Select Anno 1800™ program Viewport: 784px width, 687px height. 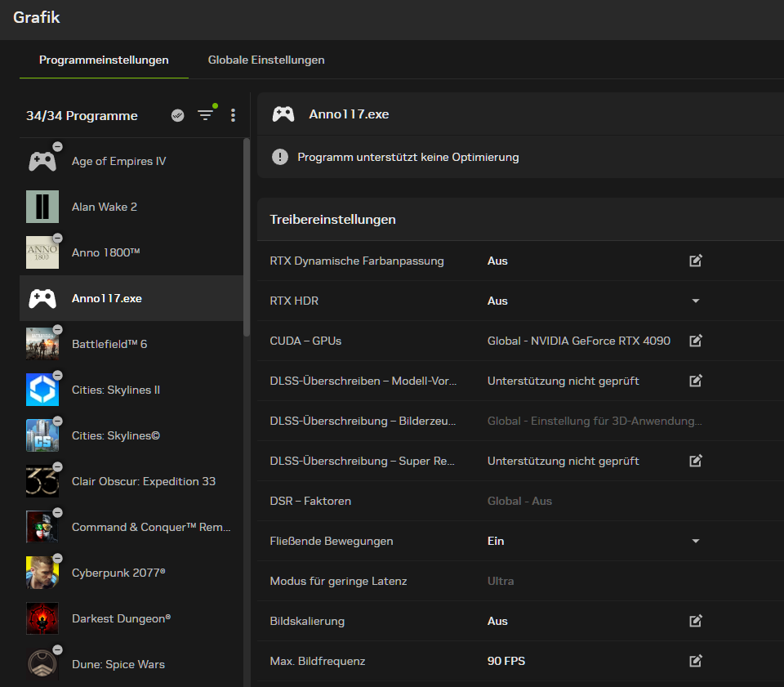click(x=131, y=252)
